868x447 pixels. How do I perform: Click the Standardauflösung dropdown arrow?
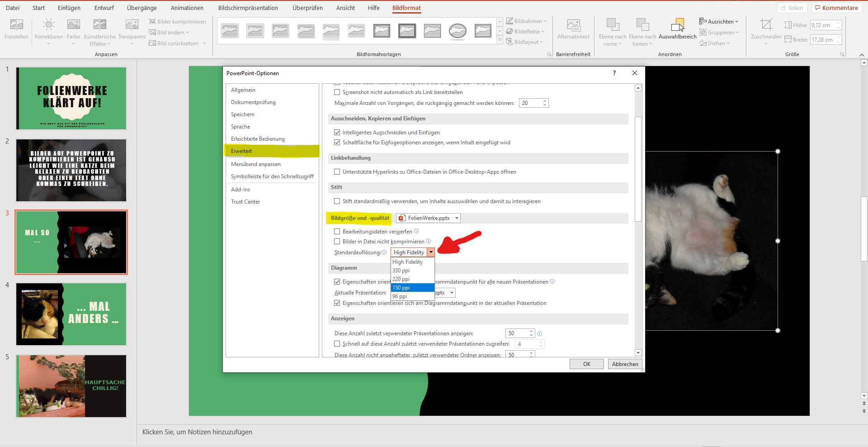[x=431, y=252]
